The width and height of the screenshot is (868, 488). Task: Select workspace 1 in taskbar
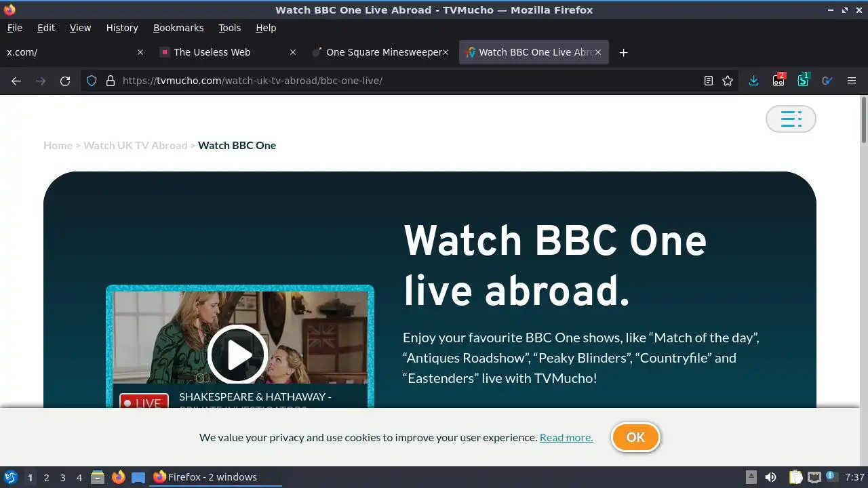[x=30, y=477]
